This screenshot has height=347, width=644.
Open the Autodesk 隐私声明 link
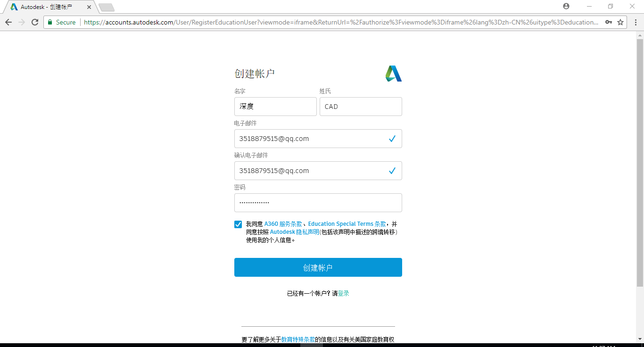295,232
